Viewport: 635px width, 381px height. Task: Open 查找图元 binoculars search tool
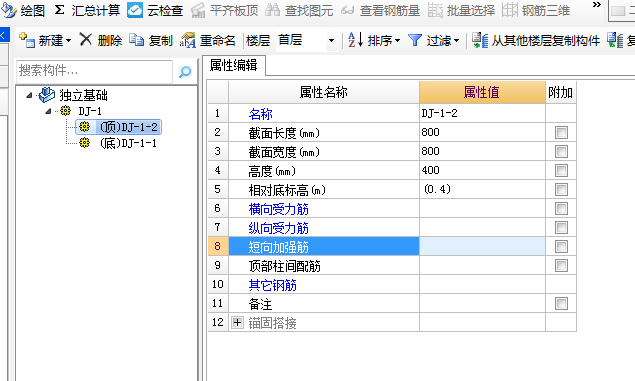(x=299, y=11)
